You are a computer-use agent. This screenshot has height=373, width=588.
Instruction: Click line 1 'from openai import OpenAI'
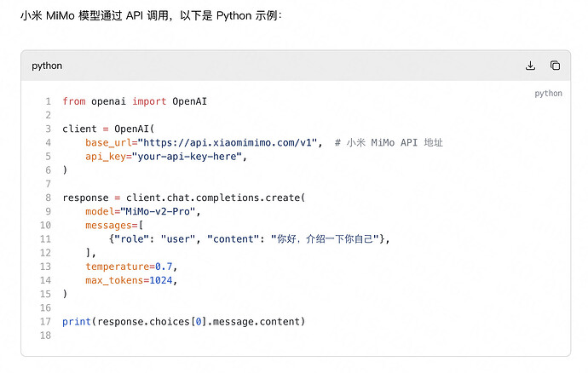135,101
